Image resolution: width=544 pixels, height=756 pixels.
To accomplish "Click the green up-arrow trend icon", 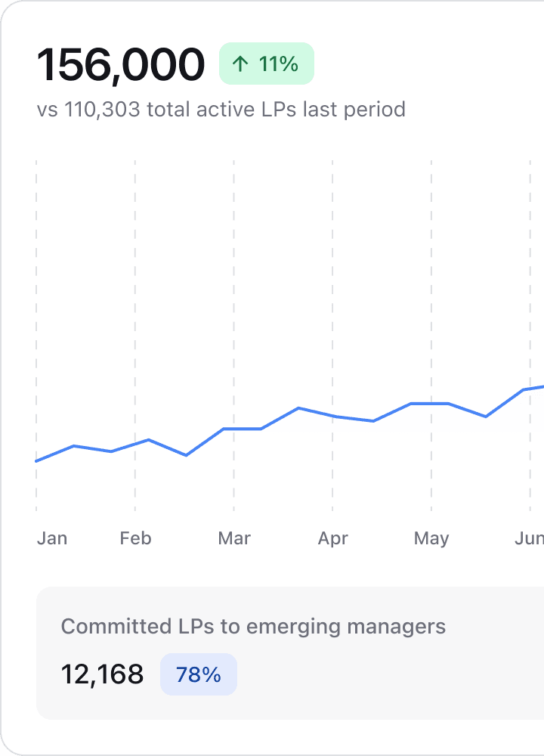I will tap(240, 64).
